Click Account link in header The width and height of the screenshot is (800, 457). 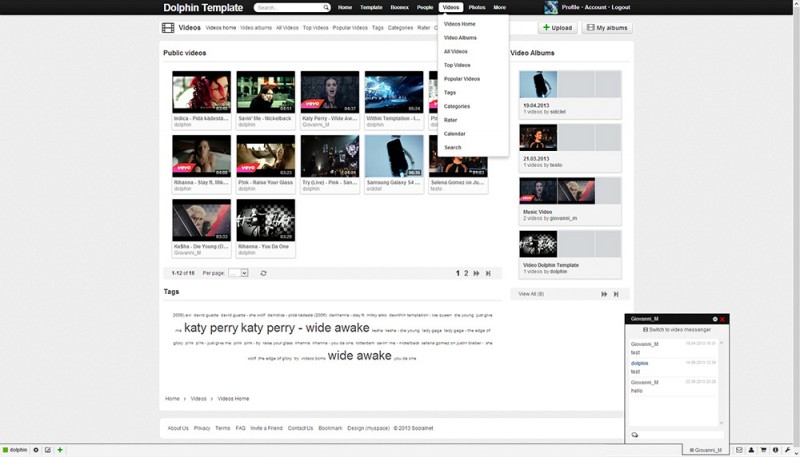(595, 8)
